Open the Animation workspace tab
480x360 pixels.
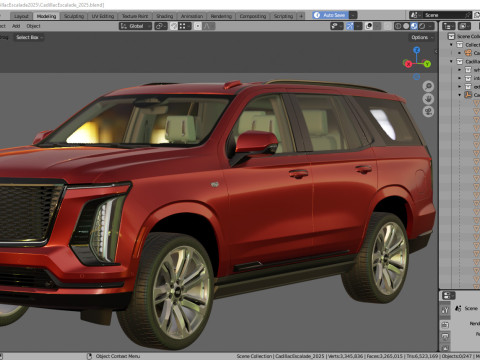[192, 16]
